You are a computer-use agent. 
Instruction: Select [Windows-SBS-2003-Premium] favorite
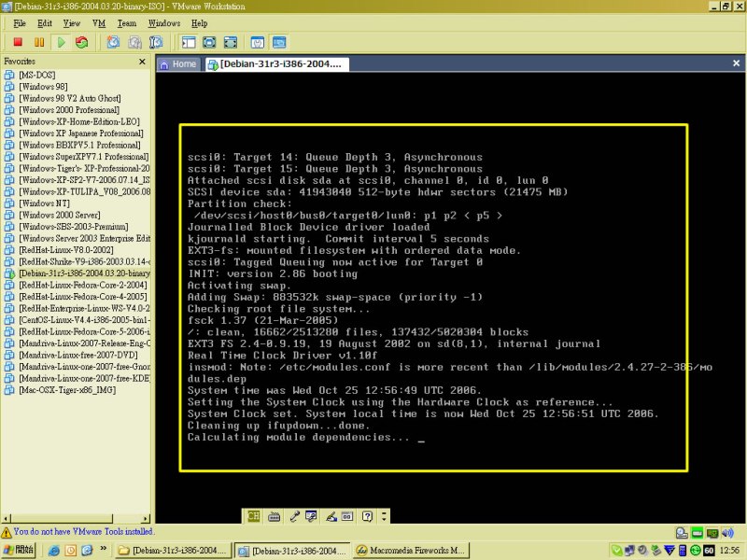[74, 227]
